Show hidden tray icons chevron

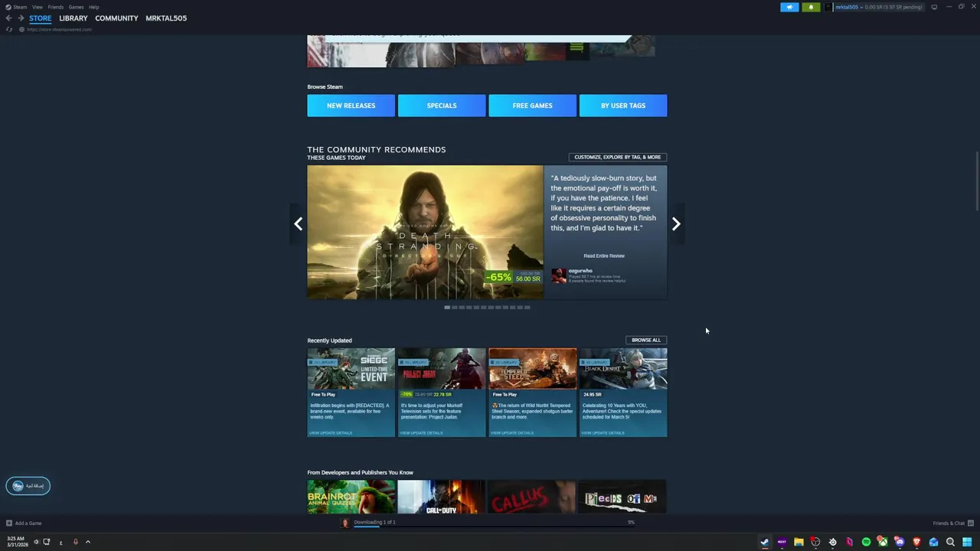point(87,542)
